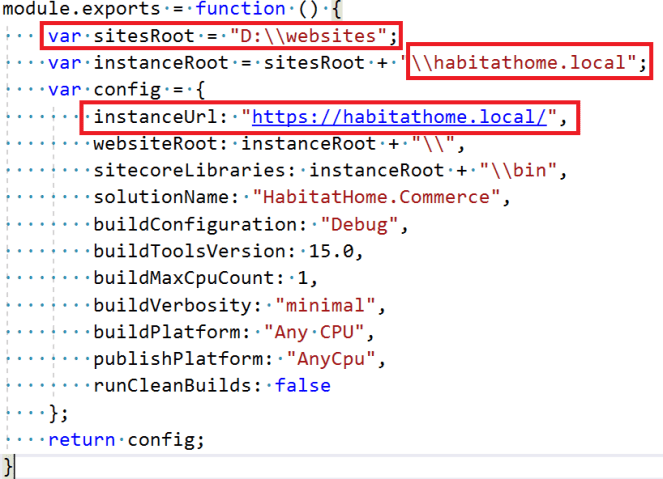This screenshot has height=479, width=663.
Task: Click the "D:\\websites" string value
Action: [308, 37]
